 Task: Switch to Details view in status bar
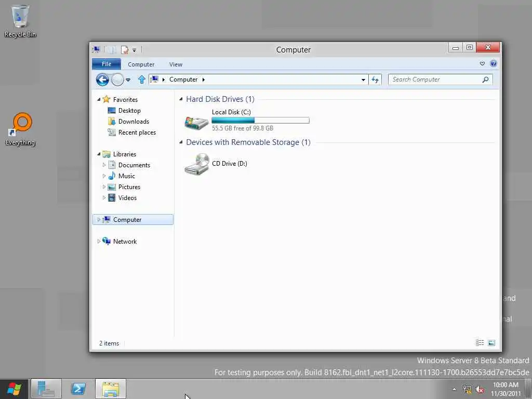click(480, 343)
